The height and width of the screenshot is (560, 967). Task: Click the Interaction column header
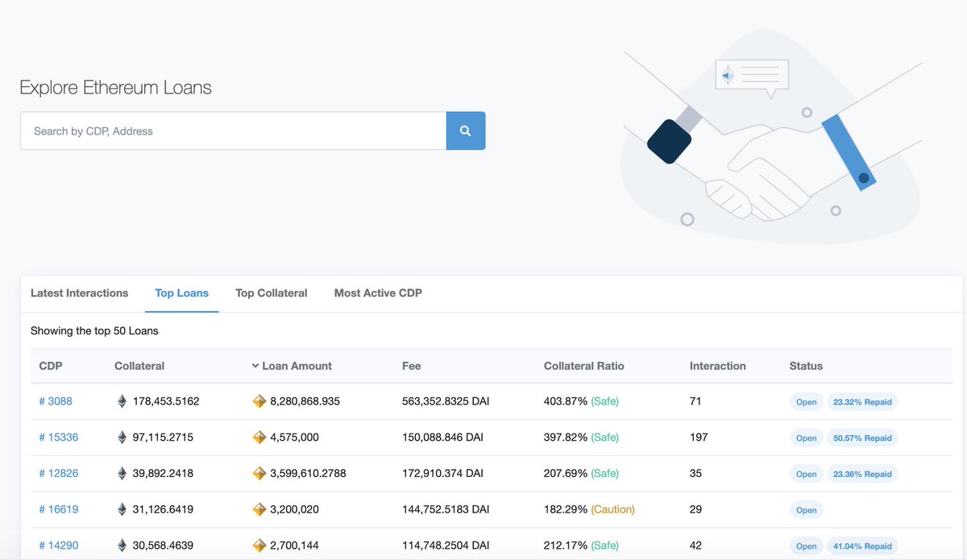tap(718, 366)
